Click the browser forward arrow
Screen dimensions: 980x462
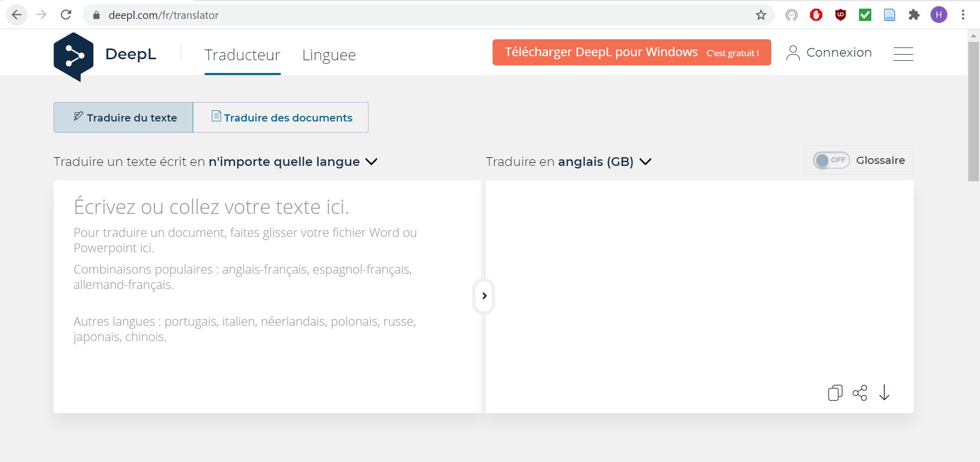click(x=41, y=15)
